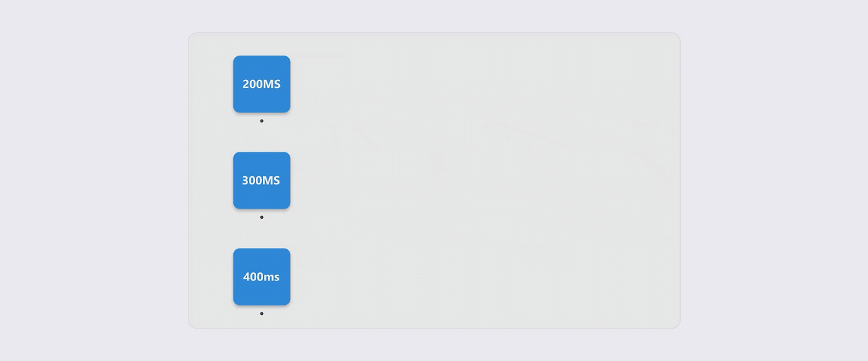Tap the "300MS" text label
868x361 pixels.
coord(262,180)
